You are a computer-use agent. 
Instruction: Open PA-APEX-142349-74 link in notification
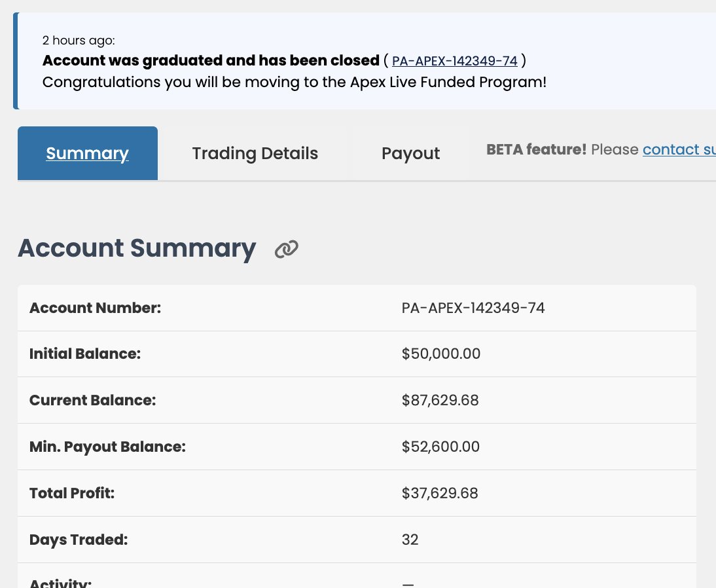tap(454, 61)
